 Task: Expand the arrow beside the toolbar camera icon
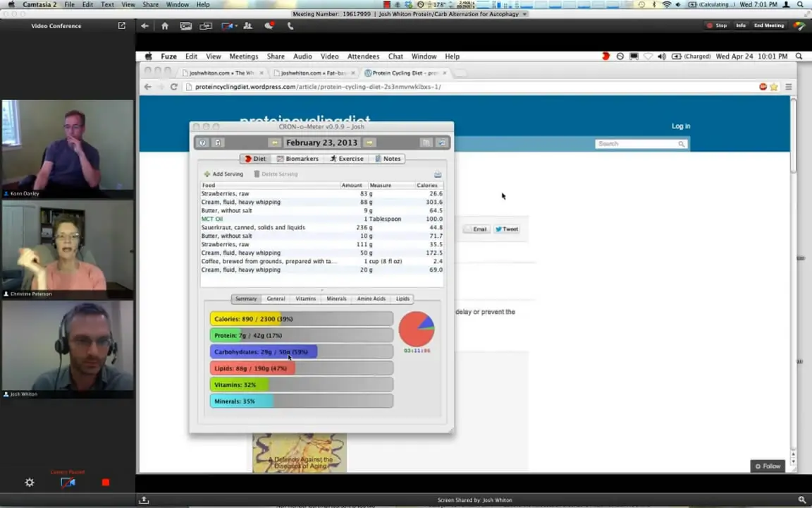[x=236, y=26]
